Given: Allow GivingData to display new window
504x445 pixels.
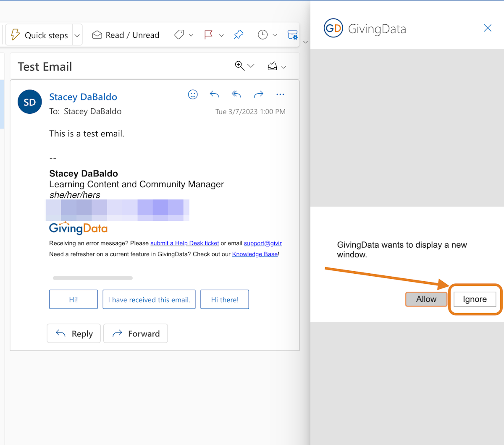Looking at the screenshot, I should click(x=426, y=299).
